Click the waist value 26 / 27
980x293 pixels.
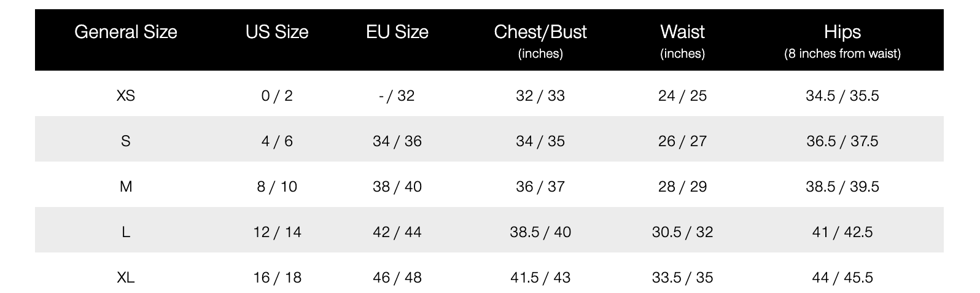tap(682, 141)
